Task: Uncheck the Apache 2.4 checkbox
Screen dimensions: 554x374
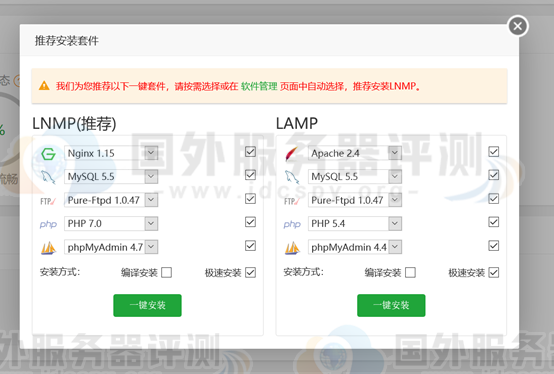Action: coord(494,152)
